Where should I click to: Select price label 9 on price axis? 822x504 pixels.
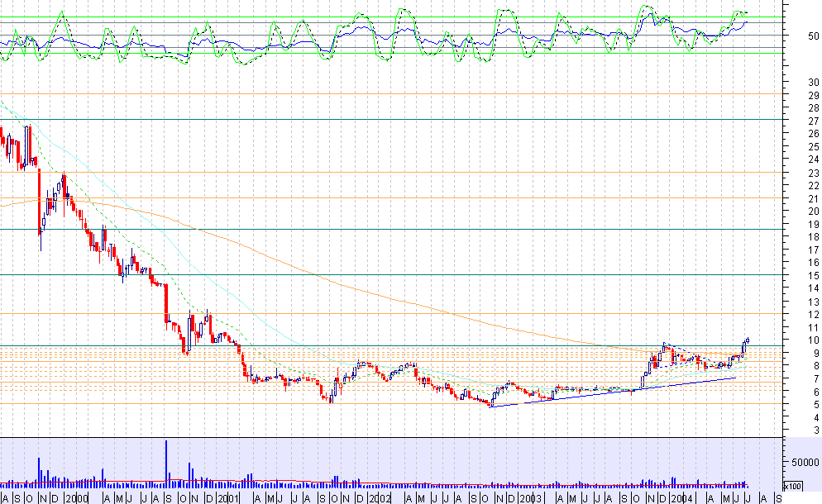816,353
